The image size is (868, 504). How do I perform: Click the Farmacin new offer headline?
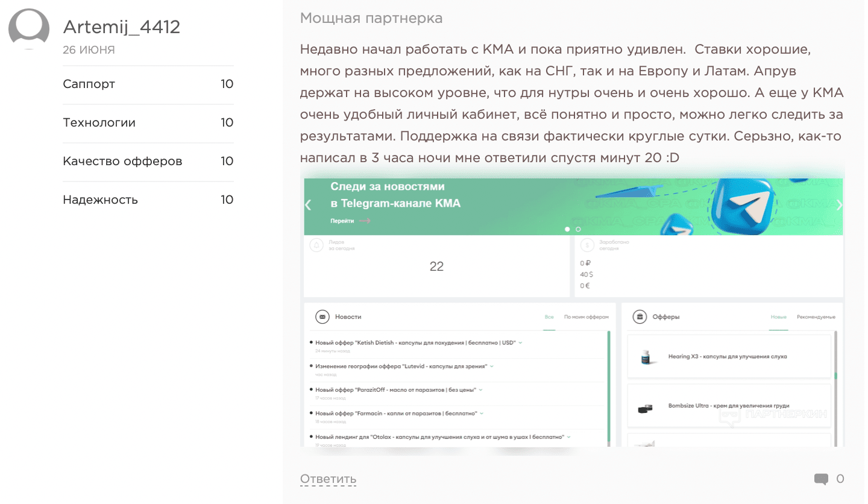[x=397, y=413]
